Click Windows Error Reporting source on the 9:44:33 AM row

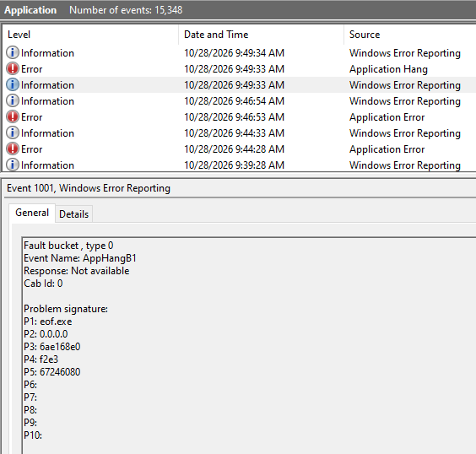coord(405,133)
